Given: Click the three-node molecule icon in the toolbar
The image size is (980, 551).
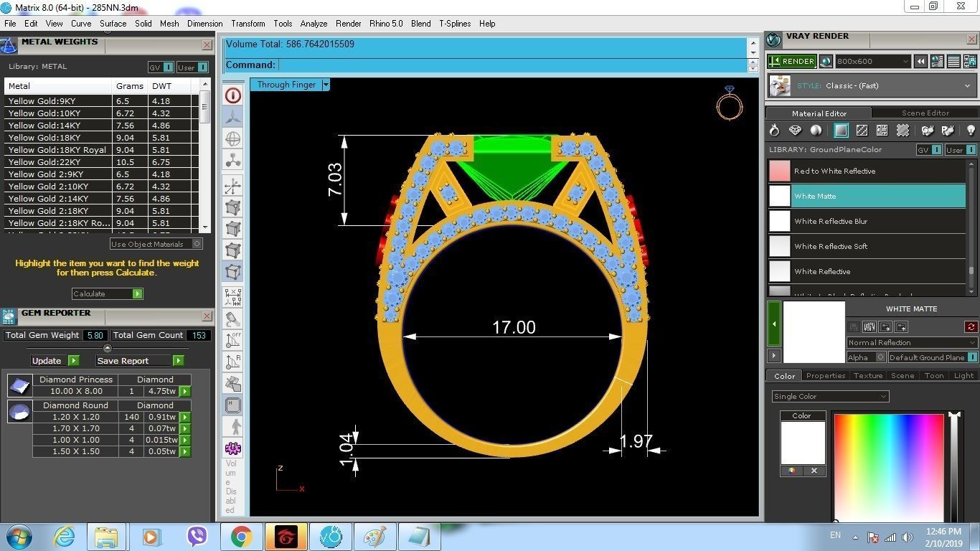Looking at the screenshot, I should point(232,161).
